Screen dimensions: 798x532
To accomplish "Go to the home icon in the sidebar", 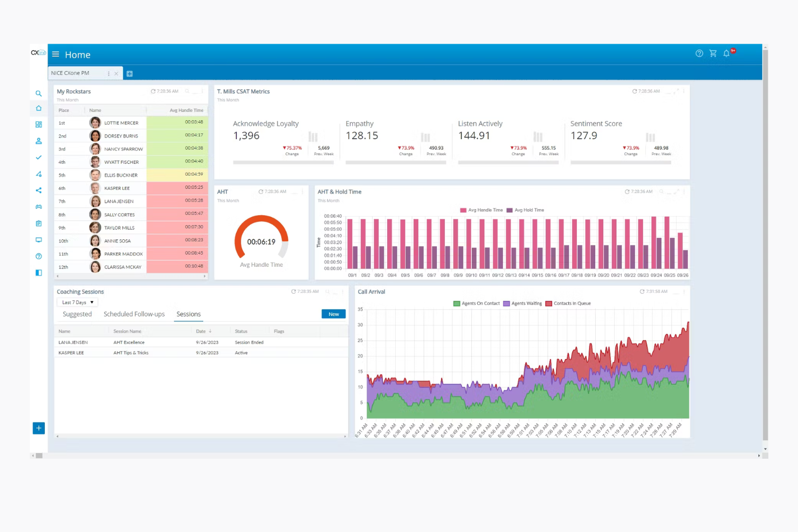I will point(39,108).
